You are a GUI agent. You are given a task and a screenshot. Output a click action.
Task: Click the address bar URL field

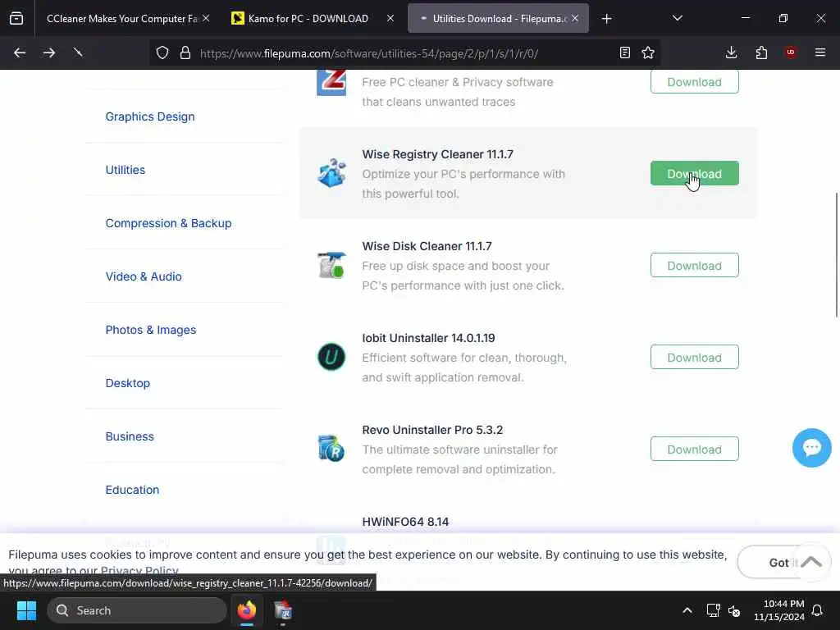[x=368, y=53]
